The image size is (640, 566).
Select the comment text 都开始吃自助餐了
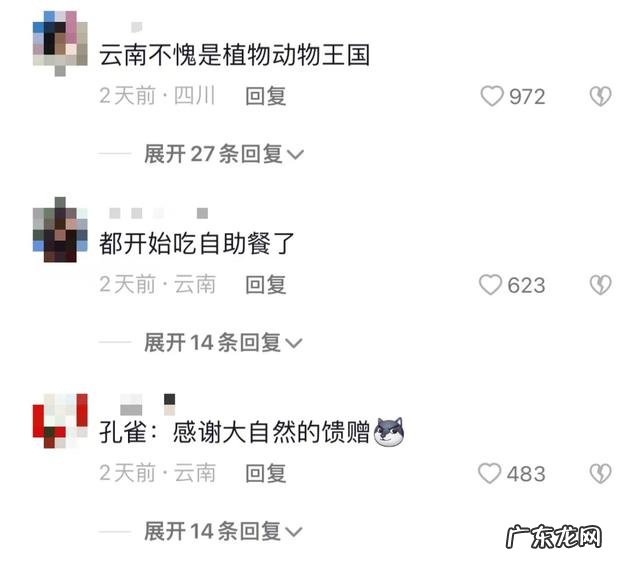pos(197,243)
